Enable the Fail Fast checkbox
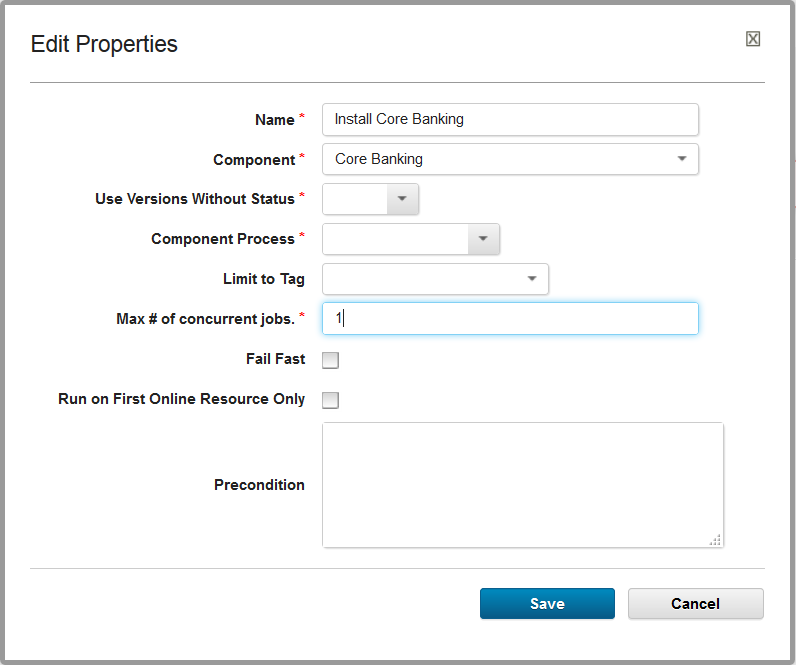Viewport: 796px width, 665px height. click(331, 360)
